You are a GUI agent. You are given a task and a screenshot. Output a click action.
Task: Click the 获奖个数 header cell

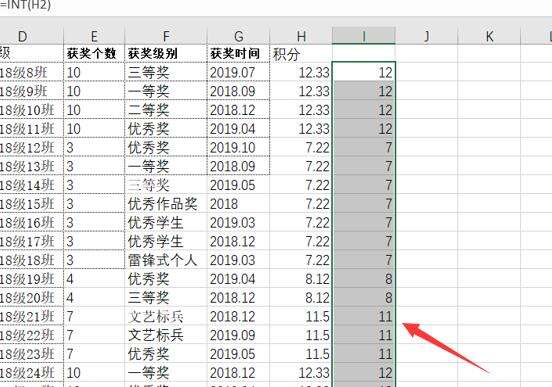94,54
